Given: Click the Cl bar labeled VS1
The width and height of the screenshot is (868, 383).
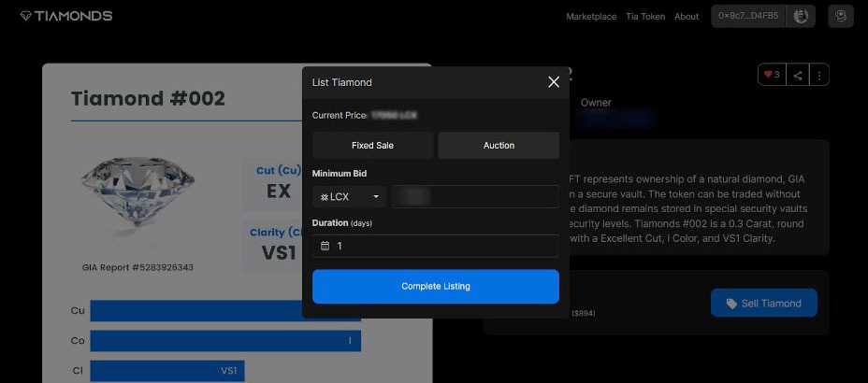Looking at the screenshot, I should pos(167,371).
